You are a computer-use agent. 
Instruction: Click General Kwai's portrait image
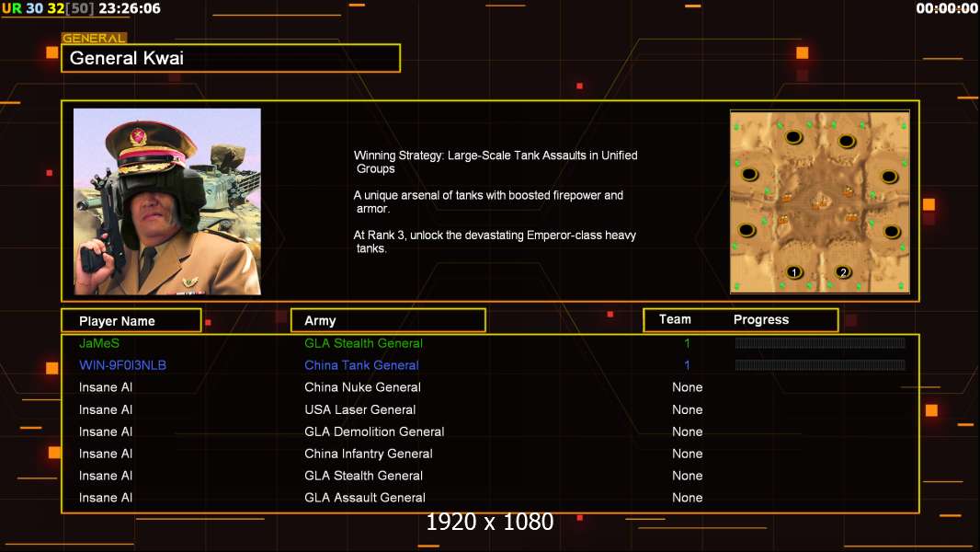(167, 201)
